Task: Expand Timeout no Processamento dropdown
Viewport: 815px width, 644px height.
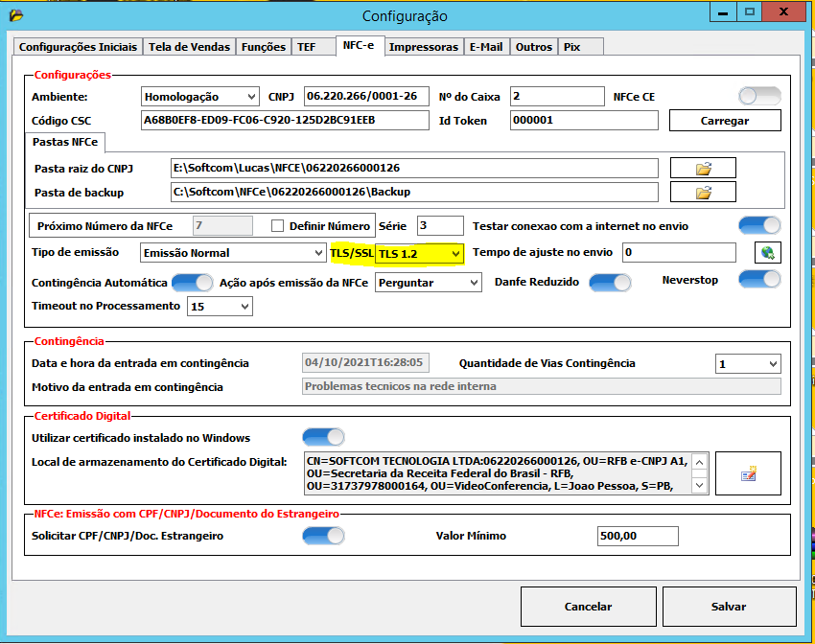Action: point(220,307)
